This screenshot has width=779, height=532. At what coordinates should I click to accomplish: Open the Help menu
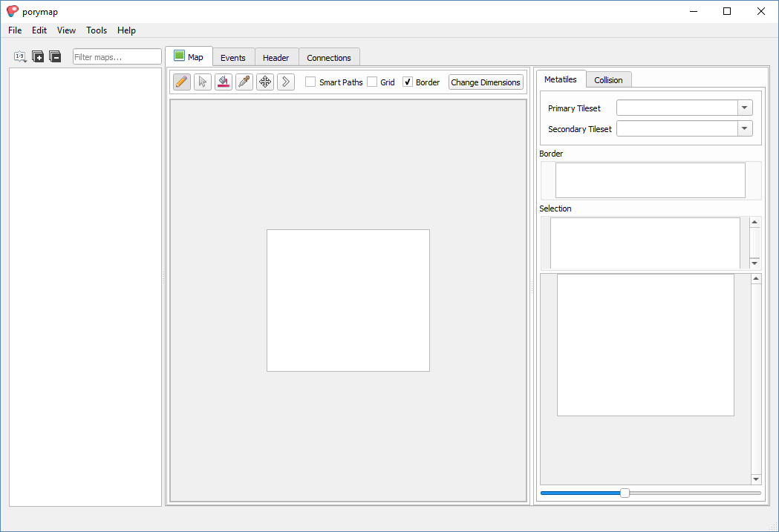[126, 30]
